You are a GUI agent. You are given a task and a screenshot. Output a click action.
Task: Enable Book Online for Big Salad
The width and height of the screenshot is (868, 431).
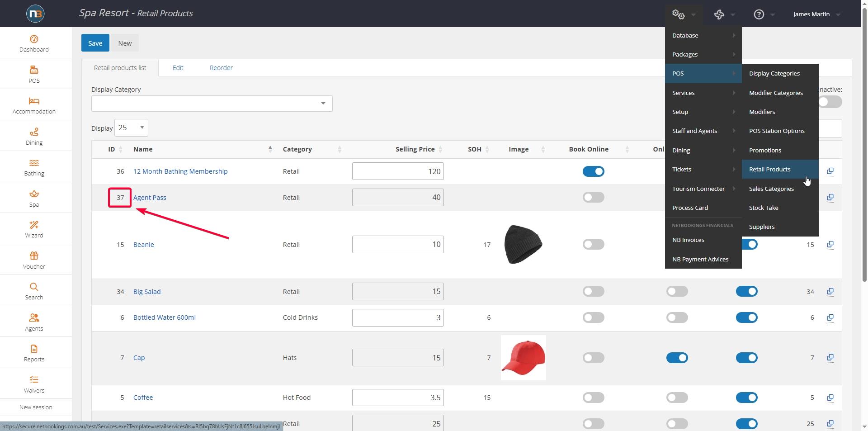(593, 291)
